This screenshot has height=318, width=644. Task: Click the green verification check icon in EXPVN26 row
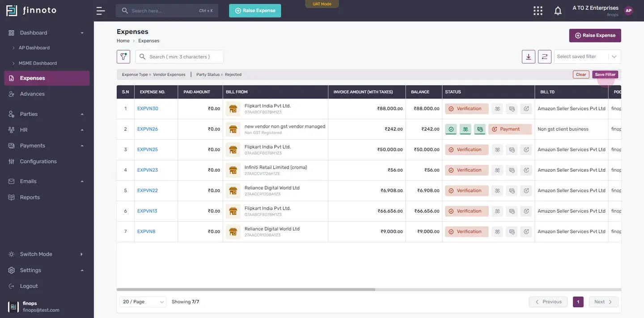[451, 129]
